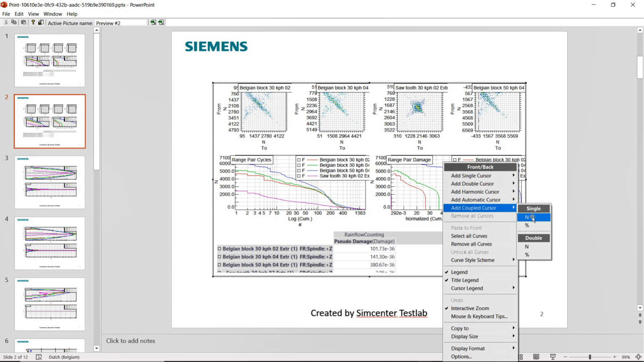Viewport: 644px width, 362px height.
Task: Click the rightmost green picture export icon
Action: pyautogui.click(x=161, y=23)
